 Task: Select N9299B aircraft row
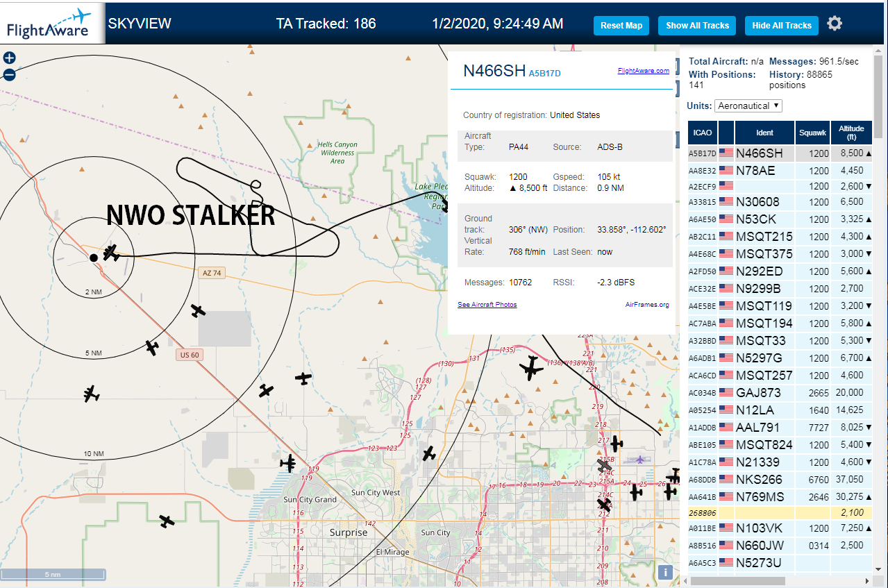(780, 289)
